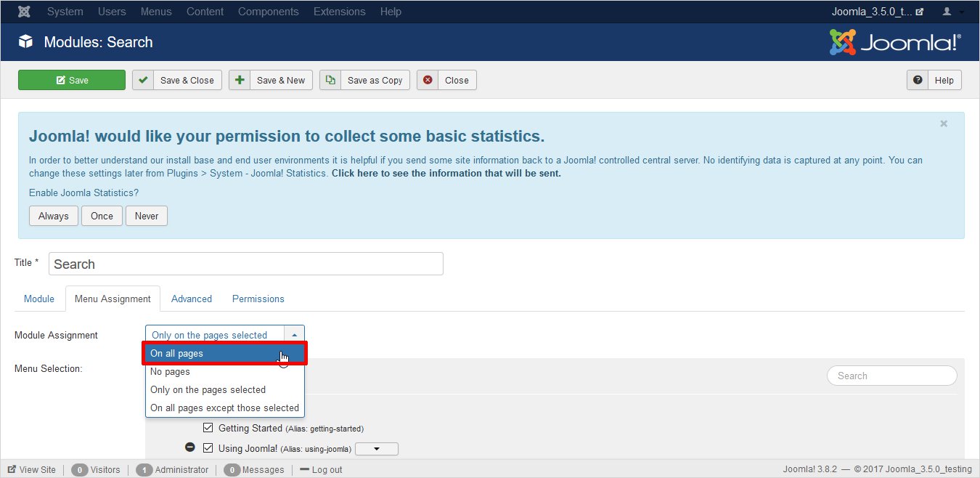
Task: Choose 'On all pages except those selected'
Action: coord(224,408)
